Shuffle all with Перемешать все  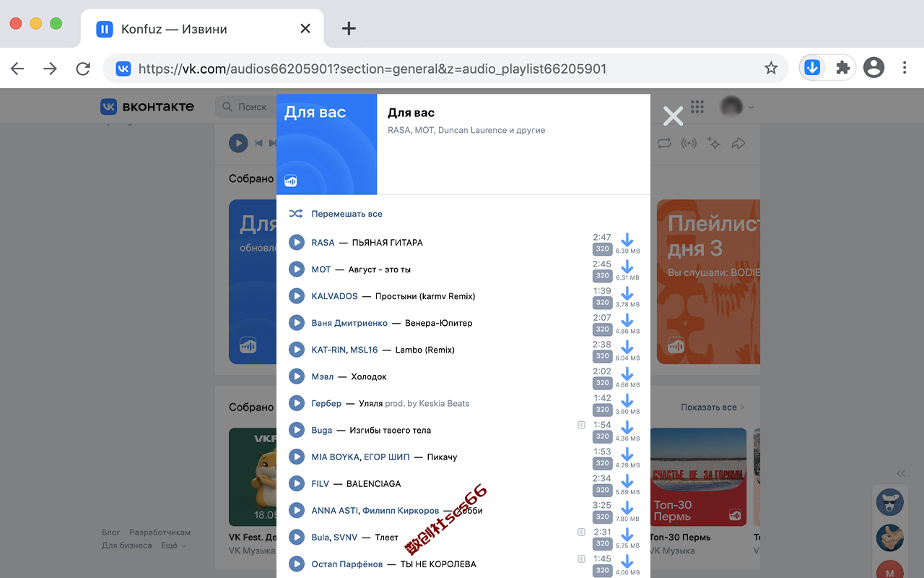(336, 214)
